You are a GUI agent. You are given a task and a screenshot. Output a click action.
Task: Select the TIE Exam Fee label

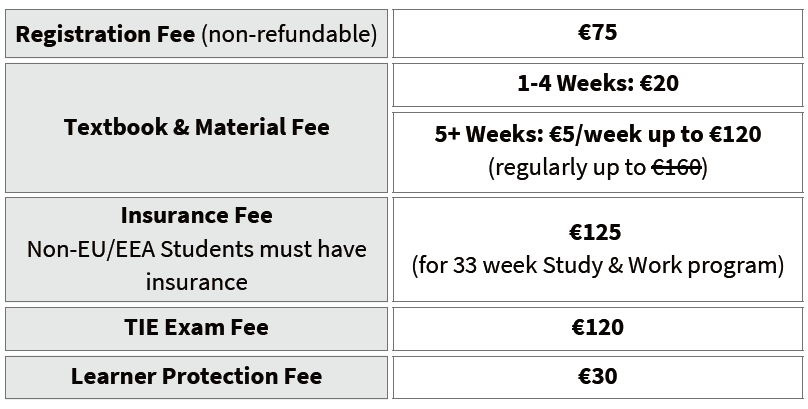click(x=196, y=328)
